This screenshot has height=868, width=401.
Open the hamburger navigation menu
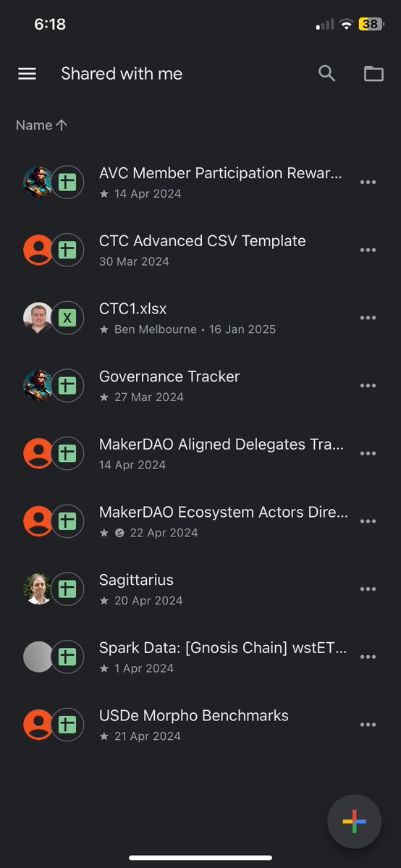coord(27,74)
